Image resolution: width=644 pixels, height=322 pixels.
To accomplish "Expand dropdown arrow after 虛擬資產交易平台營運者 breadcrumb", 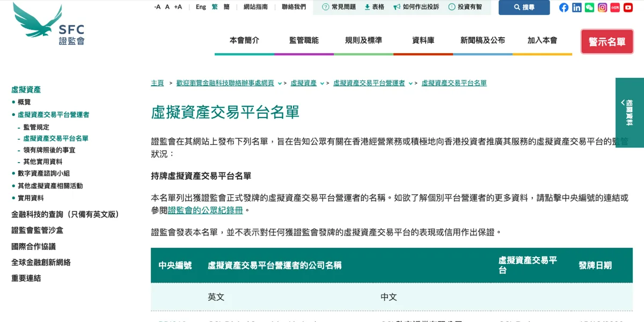I will 411,84.
